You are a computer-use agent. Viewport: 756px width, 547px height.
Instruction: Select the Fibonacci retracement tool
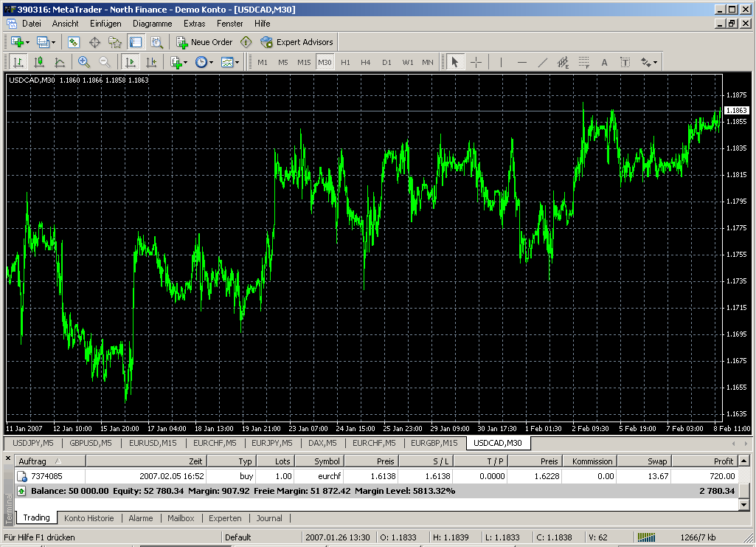583,62
